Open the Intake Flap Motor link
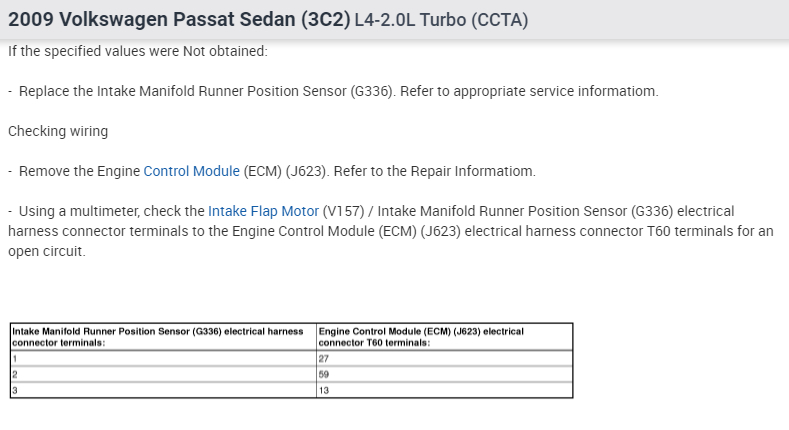Screen dimensions: 789x430 263,211
